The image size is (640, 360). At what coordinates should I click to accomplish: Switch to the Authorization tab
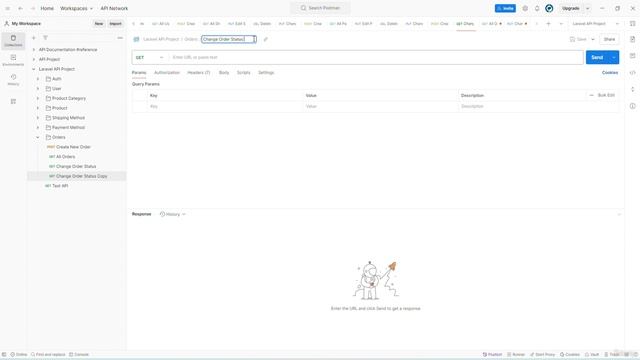(x=167, y=73)
